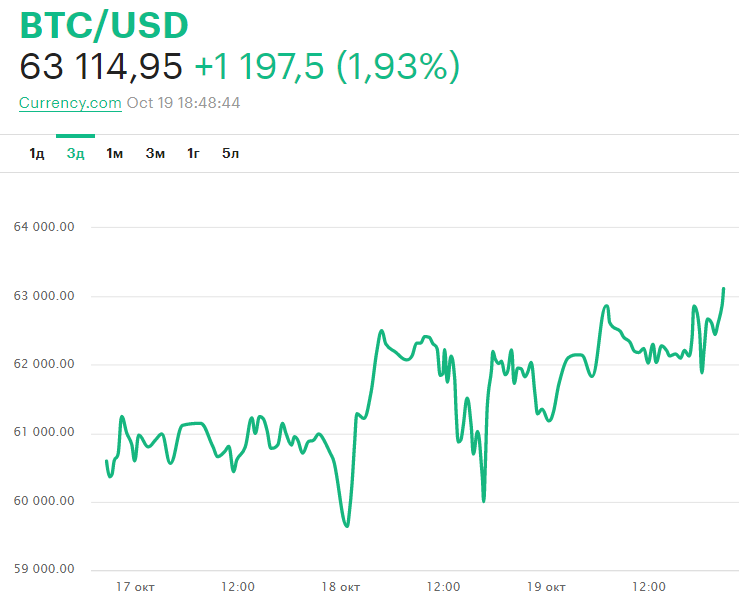Open the 1м period tab
Image resolution: width=743 pixels, height=614 pixels.
tap(114, 153)
